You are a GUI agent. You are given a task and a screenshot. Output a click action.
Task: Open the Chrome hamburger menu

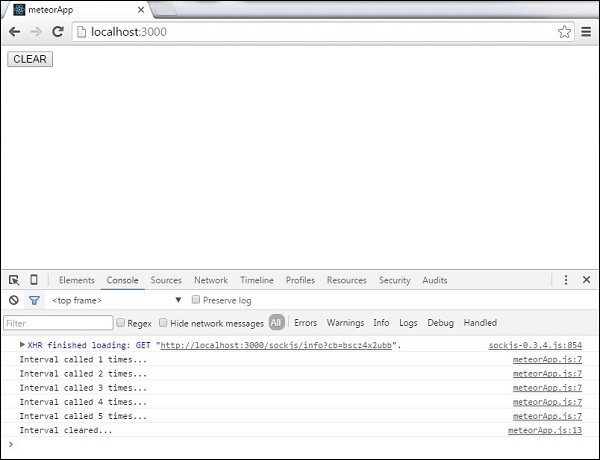(x=586, y=32)
